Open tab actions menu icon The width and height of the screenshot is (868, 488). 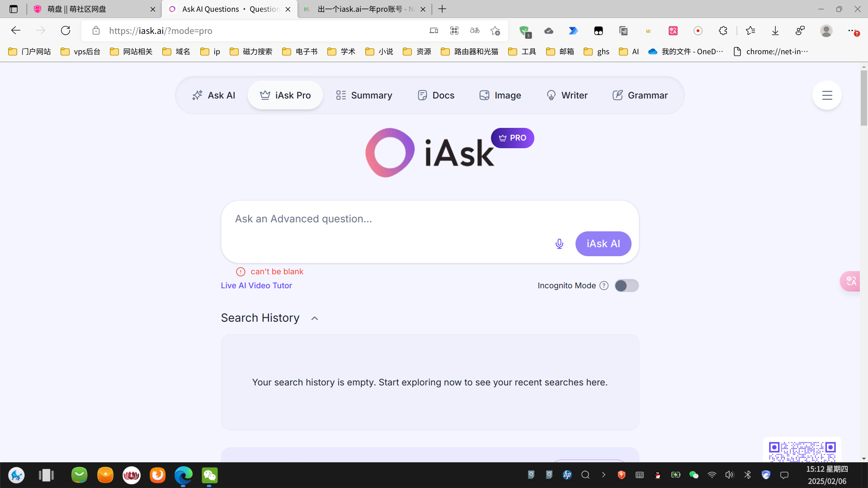click(x=14, y=9)
